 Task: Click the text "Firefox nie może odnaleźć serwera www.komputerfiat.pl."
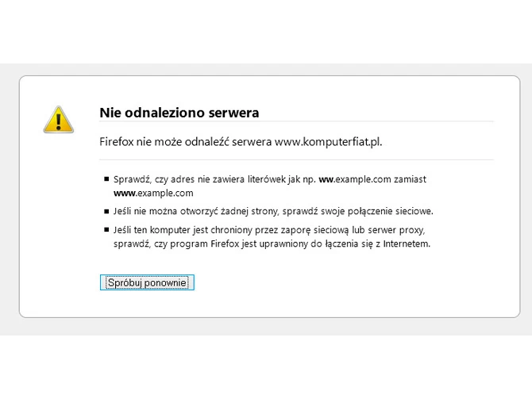pyautogui.click(x=241, y=142)
